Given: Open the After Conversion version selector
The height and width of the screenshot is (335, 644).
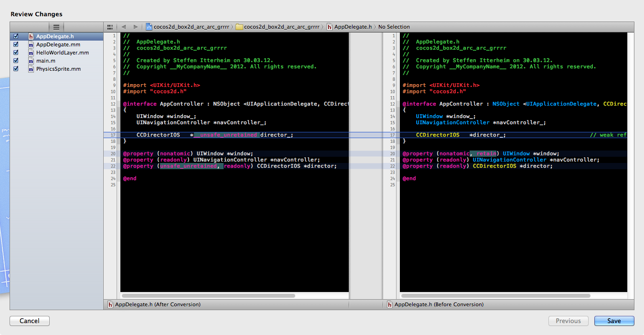Looking at the screenshot, I should click(154, 304).
